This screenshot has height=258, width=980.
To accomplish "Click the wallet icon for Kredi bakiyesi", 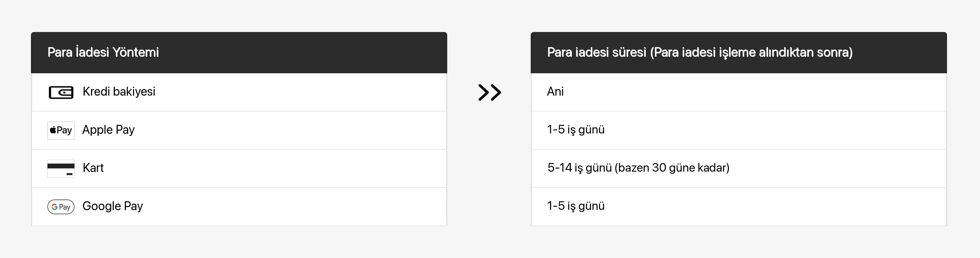I will pos(61,92).
